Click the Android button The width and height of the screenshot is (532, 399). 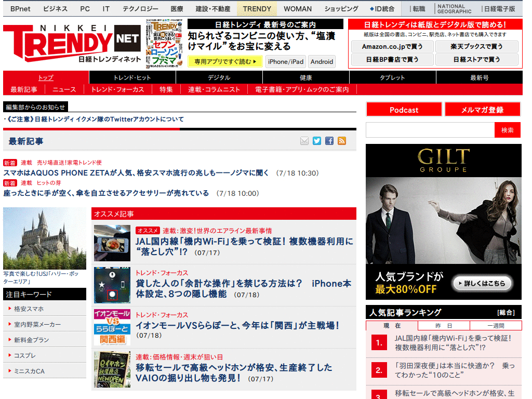[322, 61]
